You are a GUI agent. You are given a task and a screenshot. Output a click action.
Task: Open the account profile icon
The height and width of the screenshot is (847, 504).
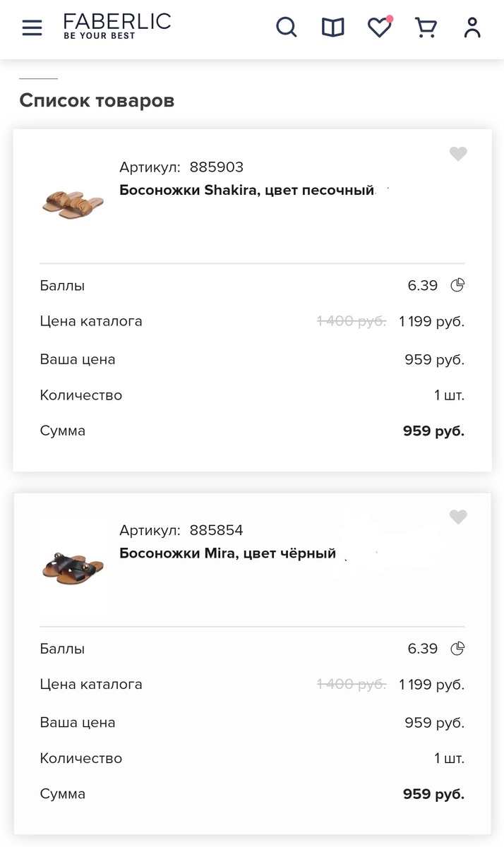tap(472, 28)
